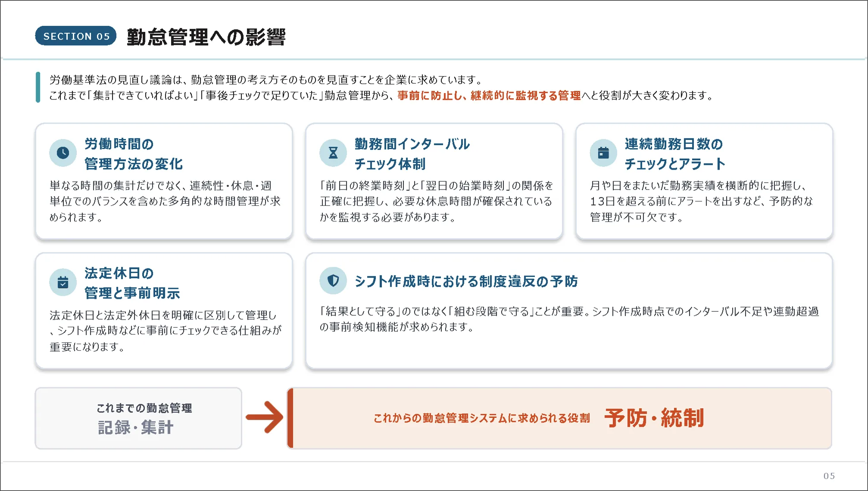The image size is (868, 491).
Task: Click the hourglass icon for 勤務間インターバル
Action: coord(333,153)
